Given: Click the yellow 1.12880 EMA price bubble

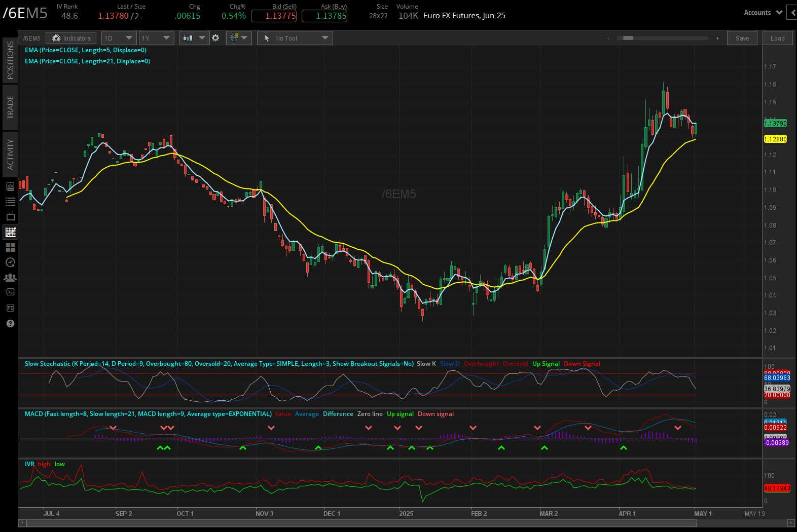Looking at the screenshot, I should pyautogui.click(x=775, y=139).
